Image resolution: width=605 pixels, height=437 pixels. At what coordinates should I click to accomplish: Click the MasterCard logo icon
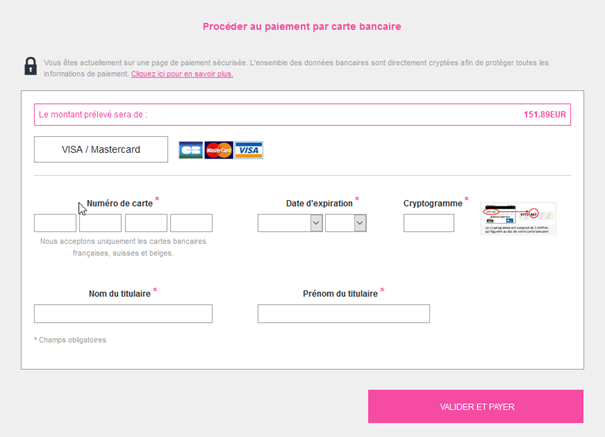tap(218, 150)
